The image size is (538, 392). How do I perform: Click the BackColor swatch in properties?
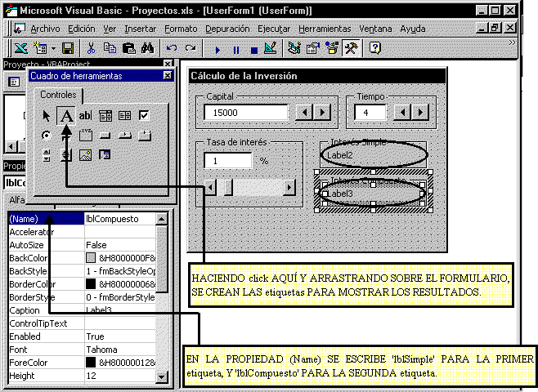tap(91, 258)
